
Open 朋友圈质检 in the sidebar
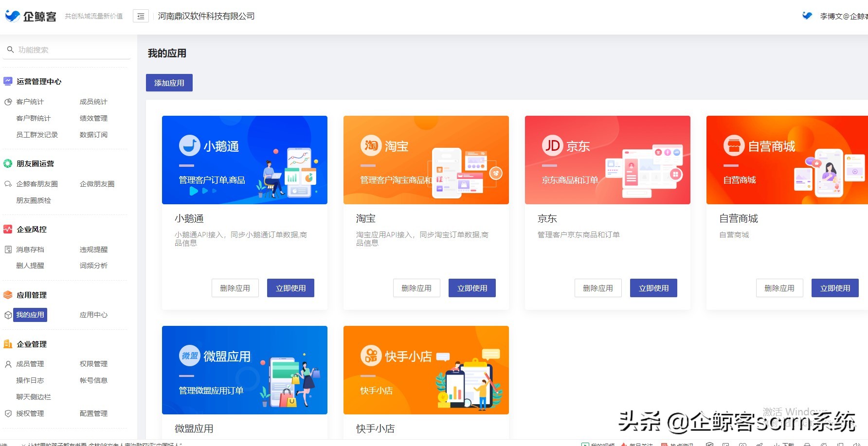click(x=33, y=200)
